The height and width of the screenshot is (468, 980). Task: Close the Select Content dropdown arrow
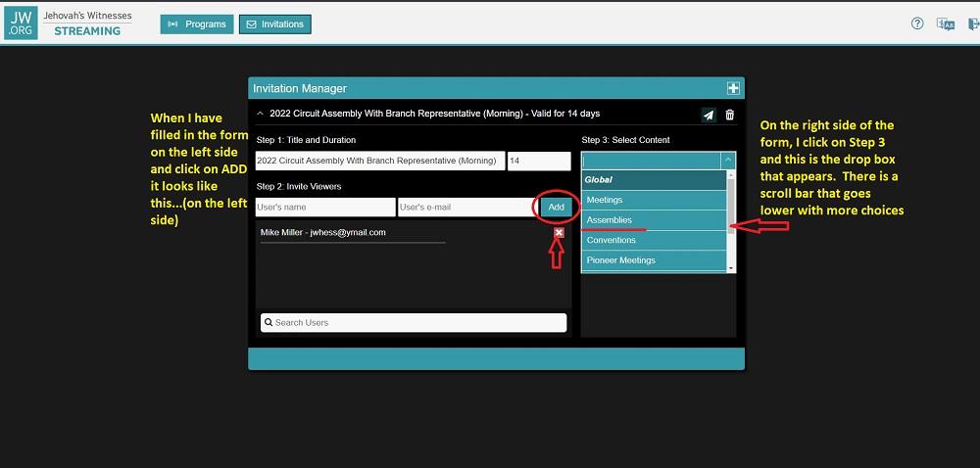click(727, 161)
